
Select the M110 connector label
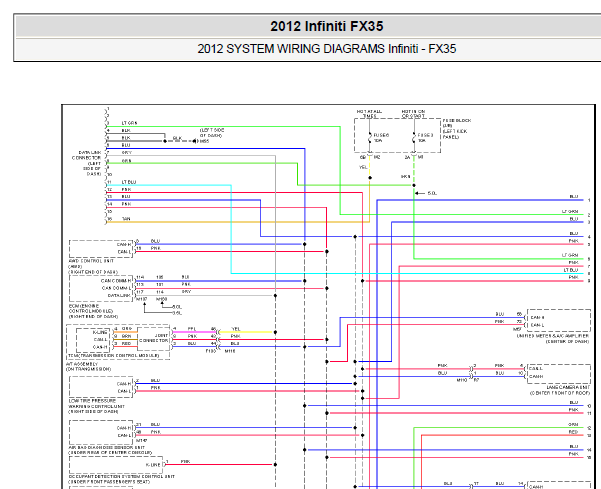point(462,380)
